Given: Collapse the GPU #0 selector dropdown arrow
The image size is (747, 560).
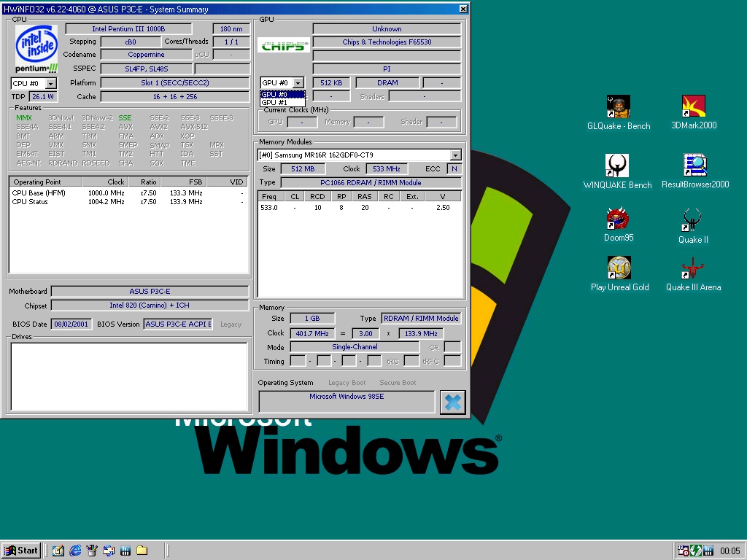Looking at the screenshot, I should click(298, 83).
